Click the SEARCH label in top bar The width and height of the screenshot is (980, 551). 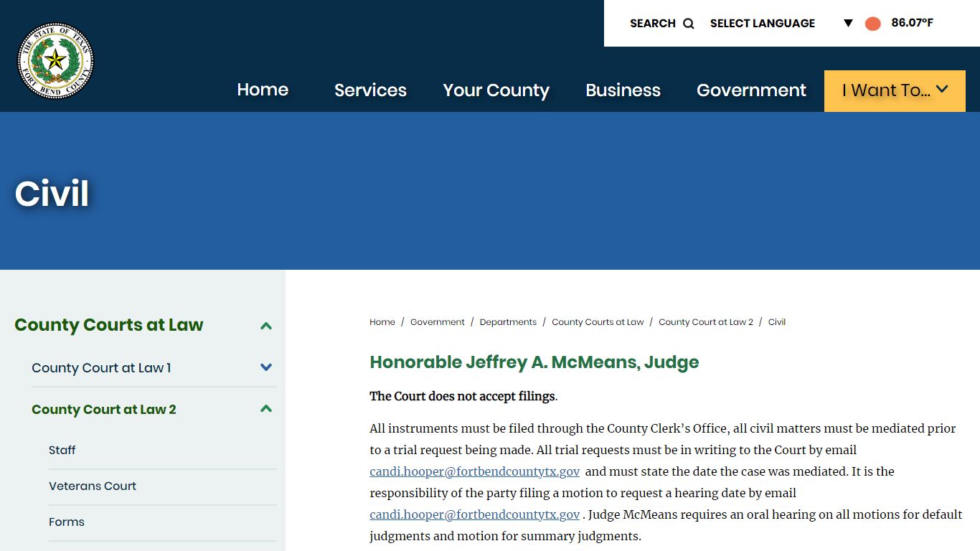tap(653, 24)
